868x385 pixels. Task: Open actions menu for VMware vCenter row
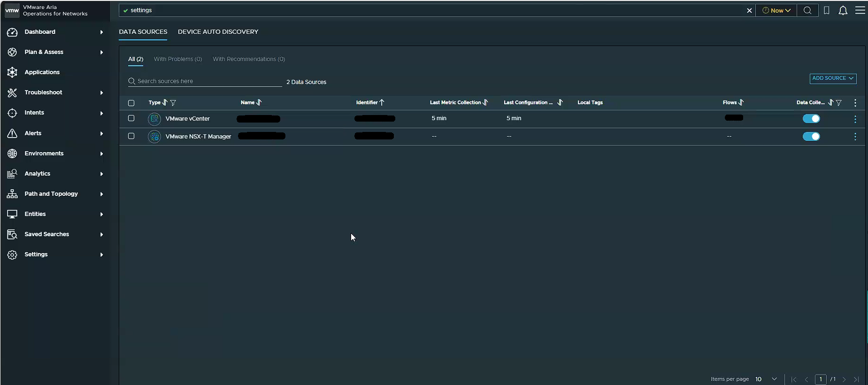coord(855,119)
